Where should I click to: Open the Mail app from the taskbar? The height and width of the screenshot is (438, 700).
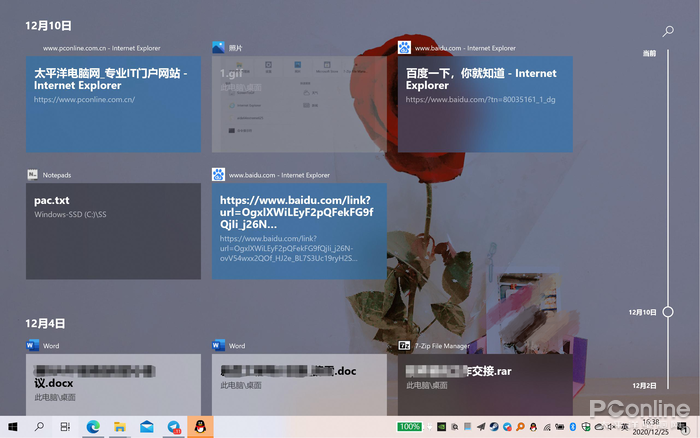pos(146,427)
